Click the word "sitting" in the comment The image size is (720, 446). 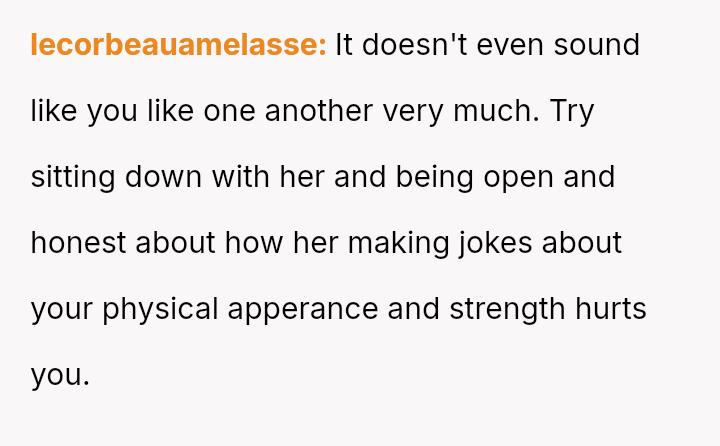click(x=73, y=177)
